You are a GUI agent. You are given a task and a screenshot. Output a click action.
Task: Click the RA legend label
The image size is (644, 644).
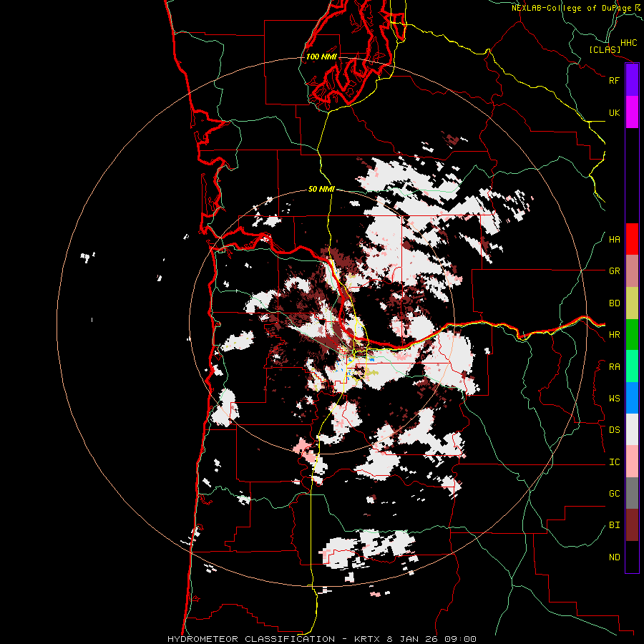tap(614, 367)
